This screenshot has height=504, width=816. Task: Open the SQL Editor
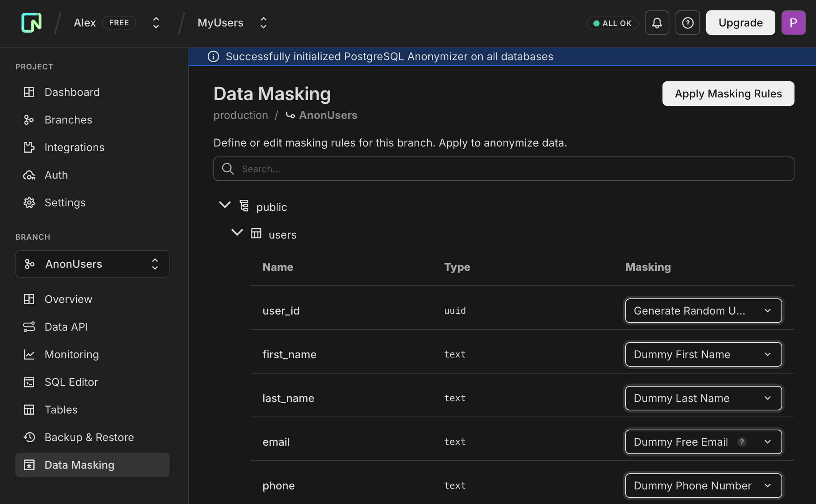pos(71,382)
